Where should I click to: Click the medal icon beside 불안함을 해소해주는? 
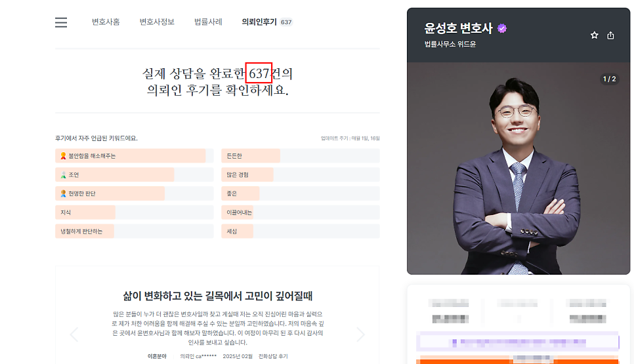63,156
